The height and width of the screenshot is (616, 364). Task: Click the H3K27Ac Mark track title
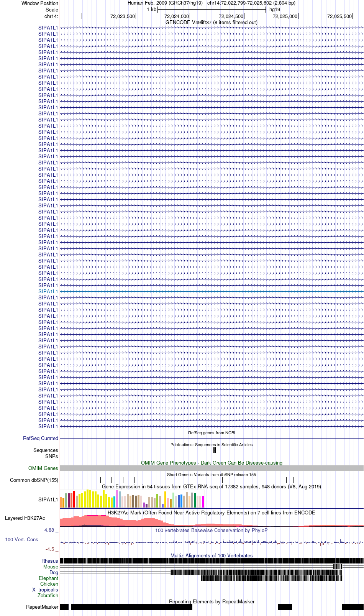pos(212,513)
